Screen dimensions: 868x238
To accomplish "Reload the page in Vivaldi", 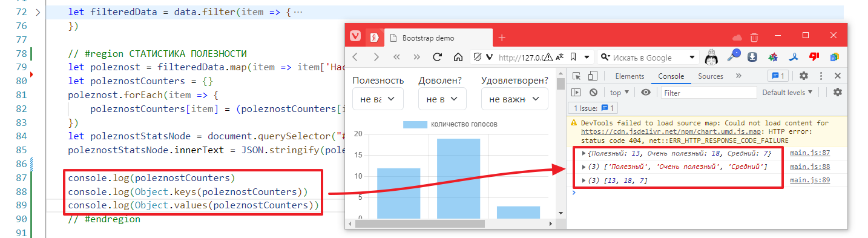I will [x=437, y=58].
